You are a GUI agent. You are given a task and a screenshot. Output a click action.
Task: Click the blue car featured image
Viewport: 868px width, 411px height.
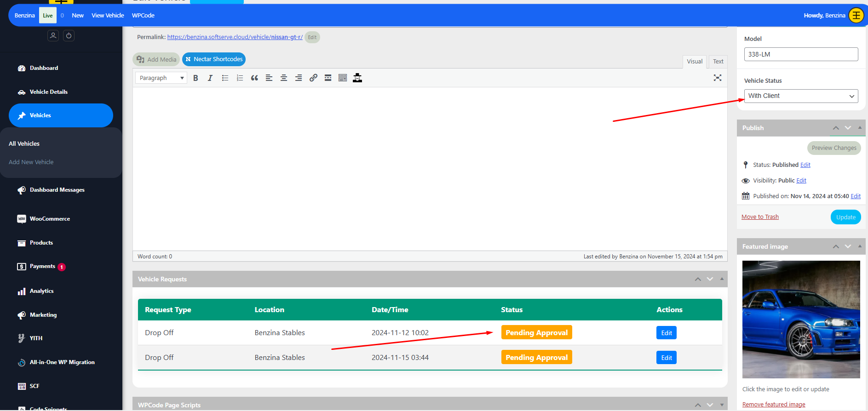(x=801, y=320)
